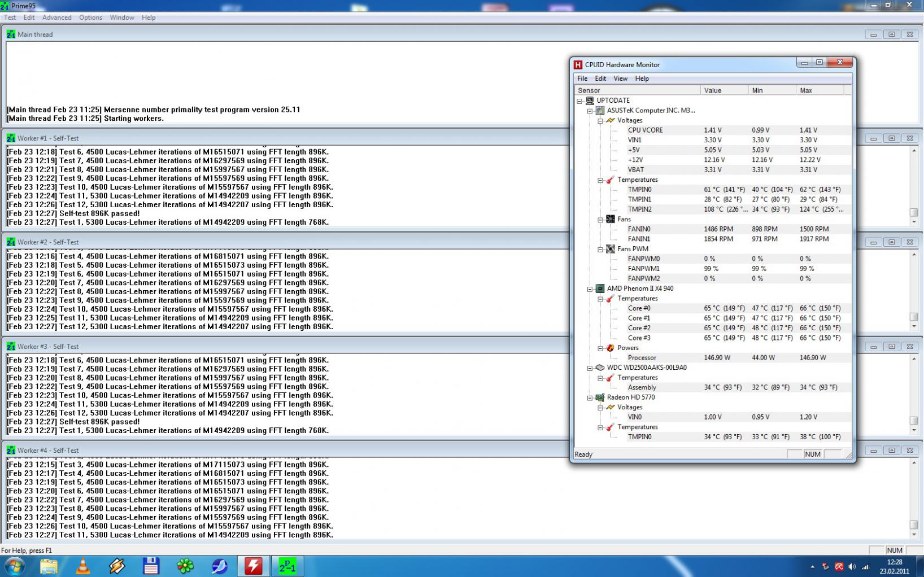Click the Worker #3 window icon

[x=11, y=347]
